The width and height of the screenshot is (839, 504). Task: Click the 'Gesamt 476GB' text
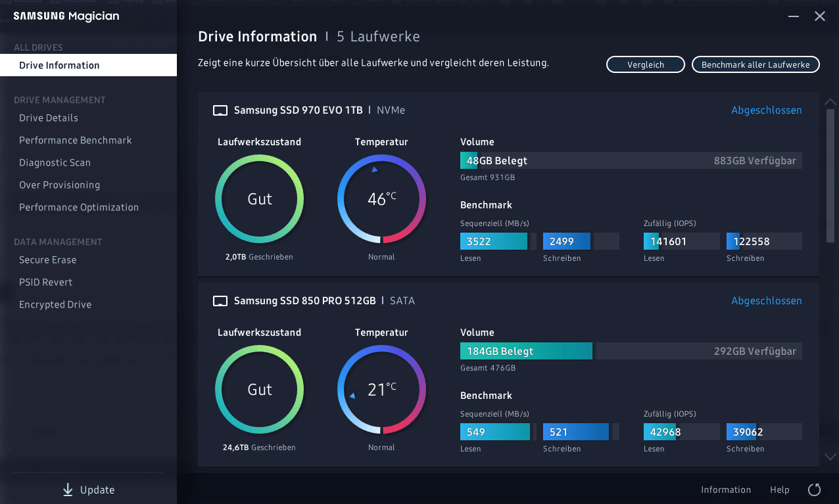point(488,368)
